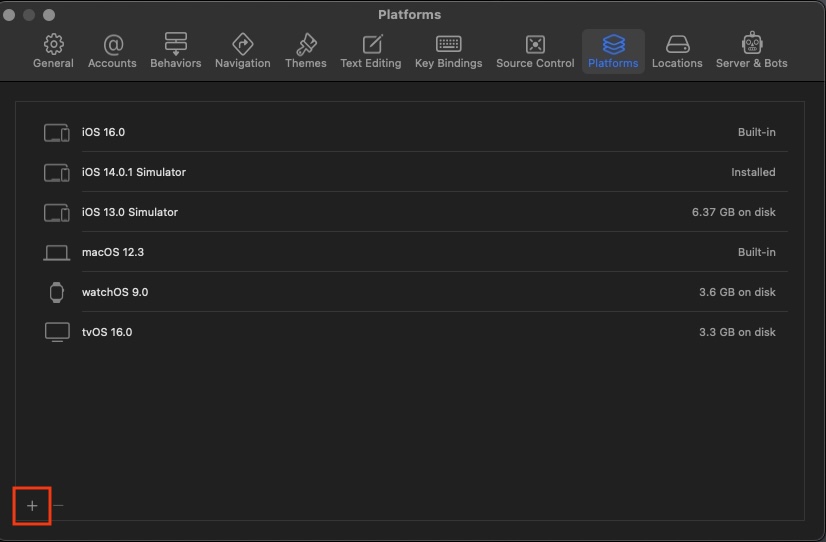Go to the Navigation tab
This screenshot has width=826, height=542.
tap(242, 51)
